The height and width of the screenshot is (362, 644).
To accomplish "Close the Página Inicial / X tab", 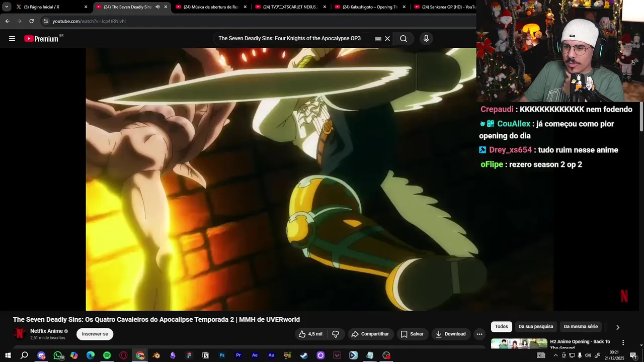I will [86, 7].
